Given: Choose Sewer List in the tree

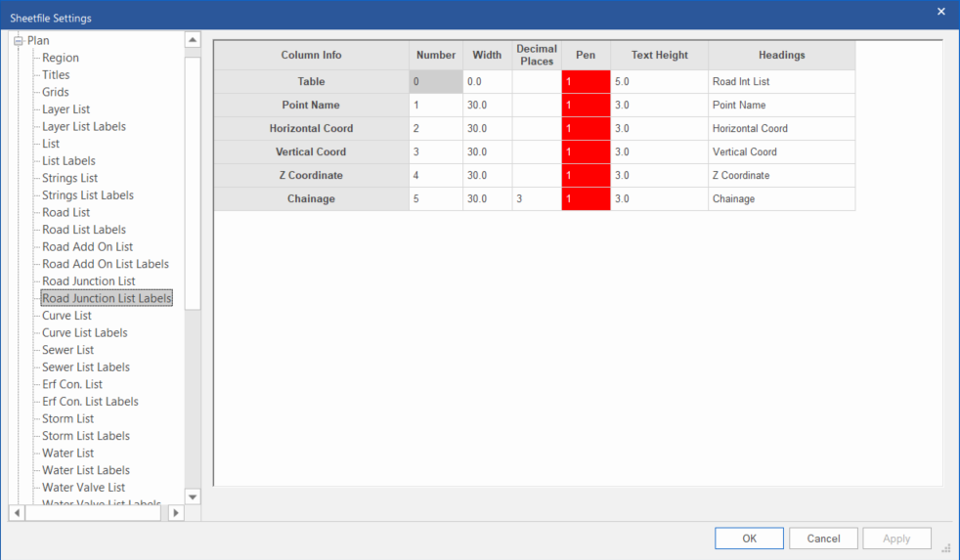Looking at the screenshot, I should pos(67,350).
